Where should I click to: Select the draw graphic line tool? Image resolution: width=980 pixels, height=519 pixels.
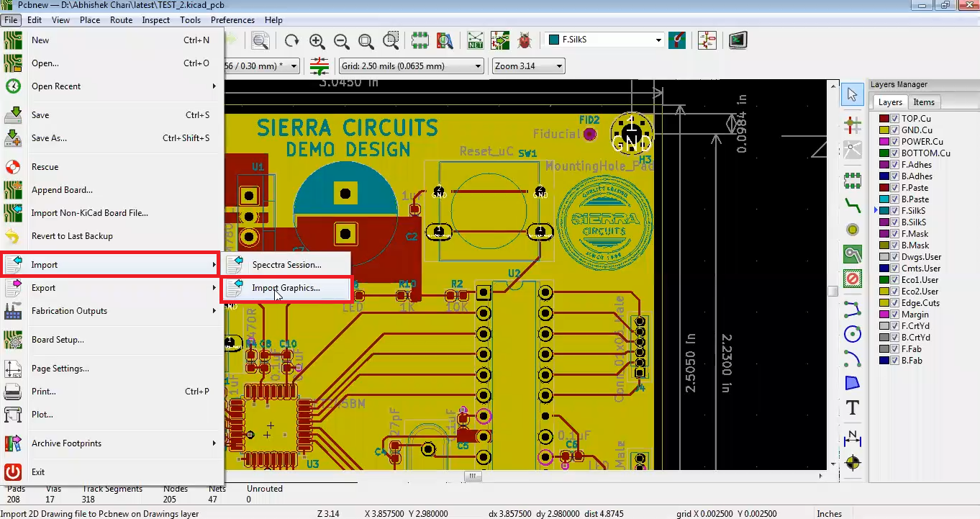click(853, 309)
